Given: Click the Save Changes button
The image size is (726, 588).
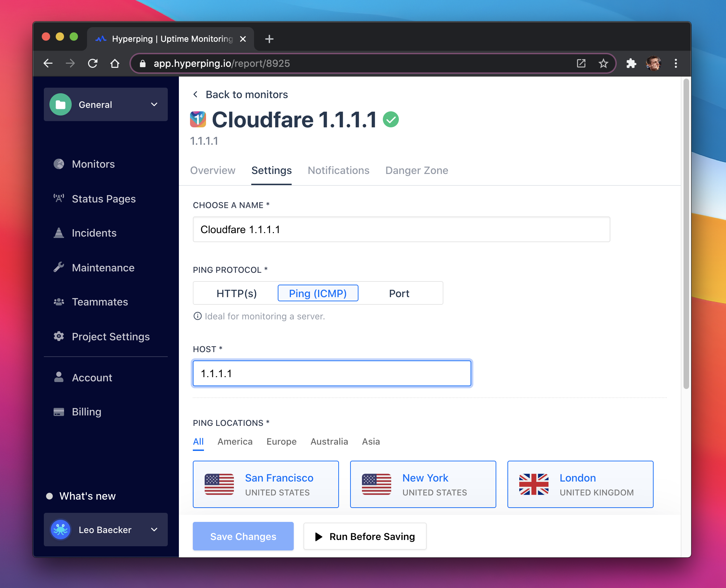Looking at the screenshot, I should click(243, 537).
